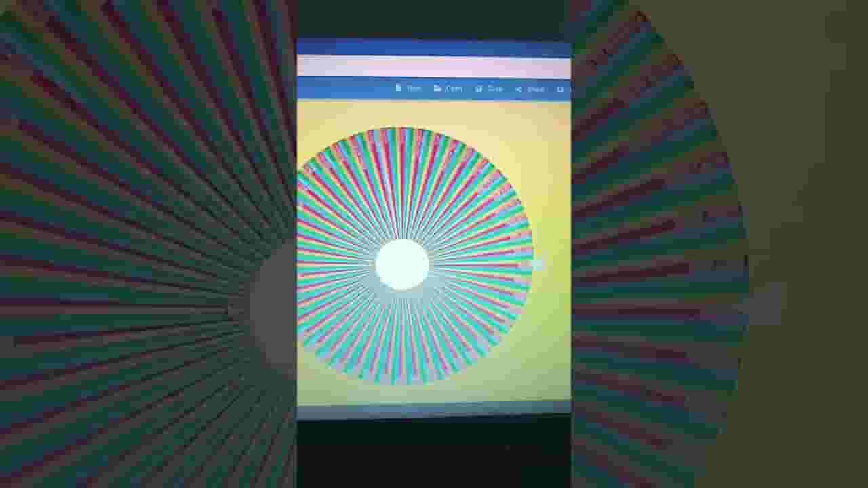Click the white center hub of the wheel
Screen dimensions: 868x488
tap(402, 264)
